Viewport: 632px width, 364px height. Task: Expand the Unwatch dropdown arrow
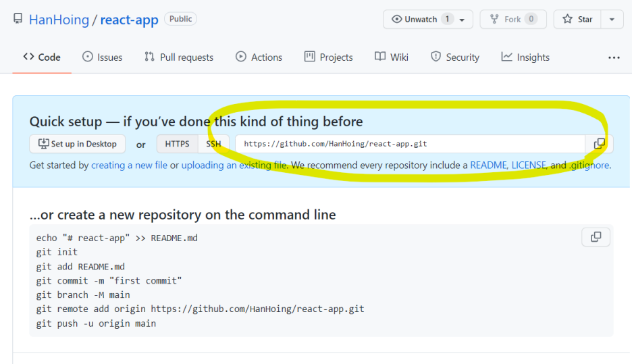[x=462, y=20]
